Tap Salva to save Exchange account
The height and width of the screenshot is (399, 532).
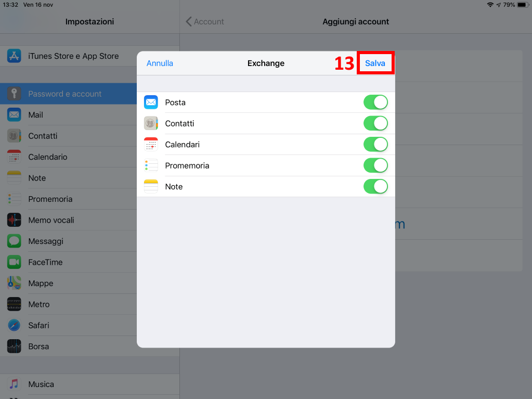point(375,63)
